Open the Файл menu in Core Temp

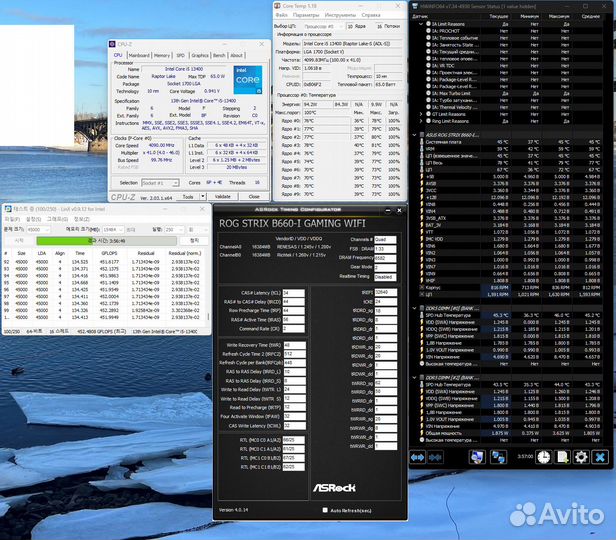point(281,15)
